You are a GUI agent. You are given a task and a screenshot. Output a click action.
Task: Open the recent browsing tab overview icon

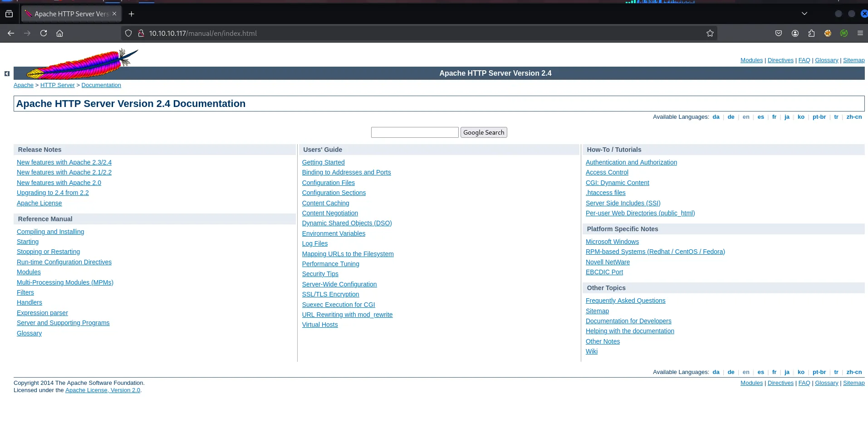pyautogui.click(x=9, y=14)
